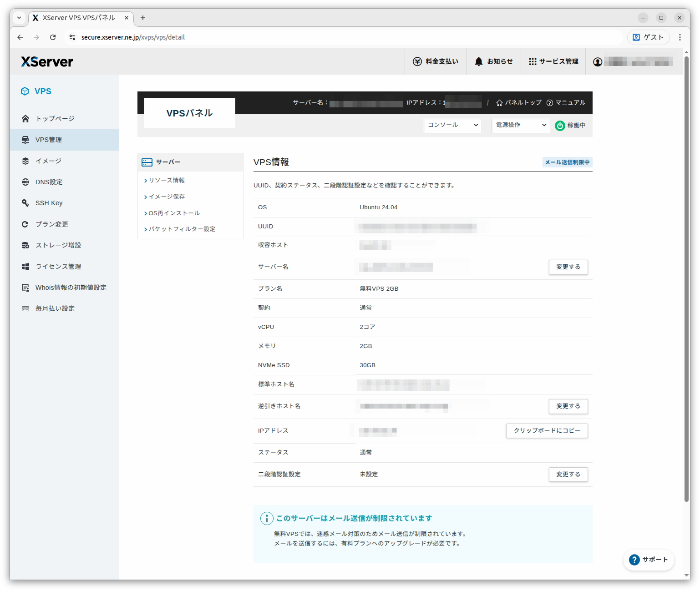Switch to the VPS管理 section
The height and width of the screenshot is (591, 700).
point(49,140)
